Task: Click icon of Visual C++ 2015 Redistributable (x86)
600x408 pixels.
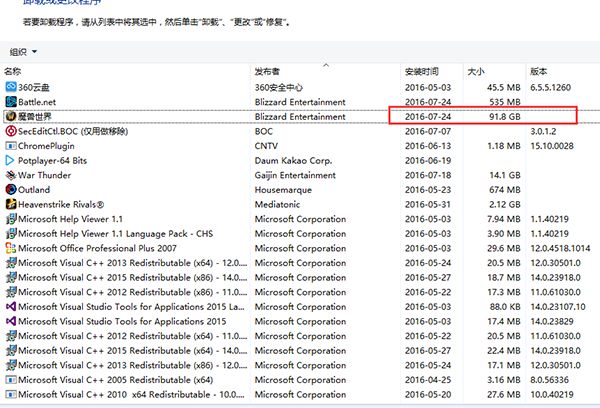Action: (x=11, y=277)
